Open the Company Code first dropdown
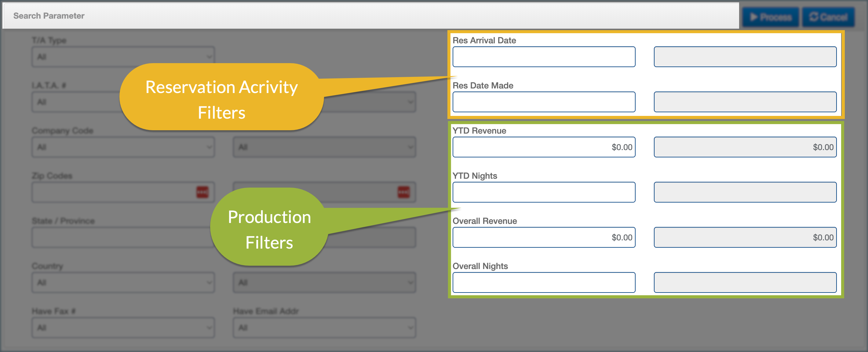The width and height of the screenshot is (868, 352). (x=123, y=147)
